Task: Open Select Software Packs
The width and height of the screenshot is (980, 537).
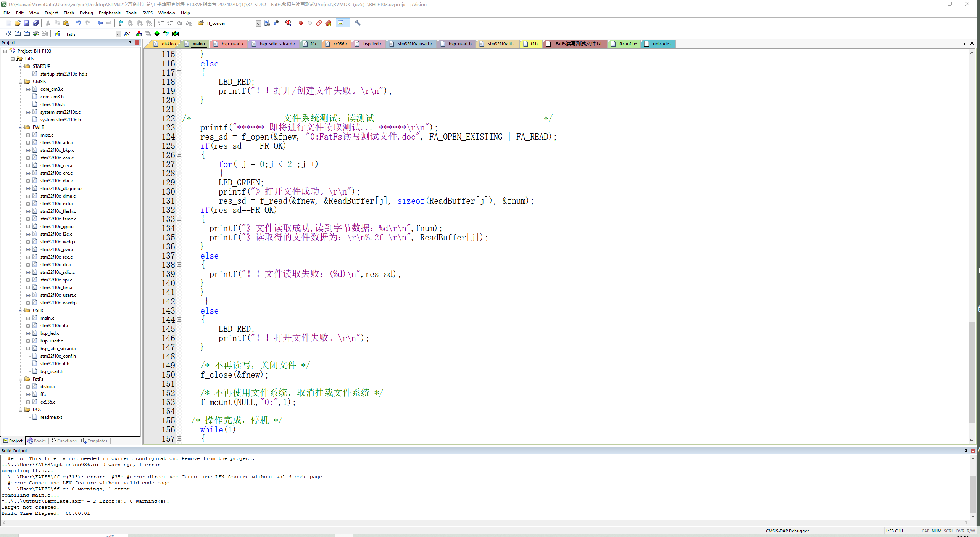Action: [166, 34]
